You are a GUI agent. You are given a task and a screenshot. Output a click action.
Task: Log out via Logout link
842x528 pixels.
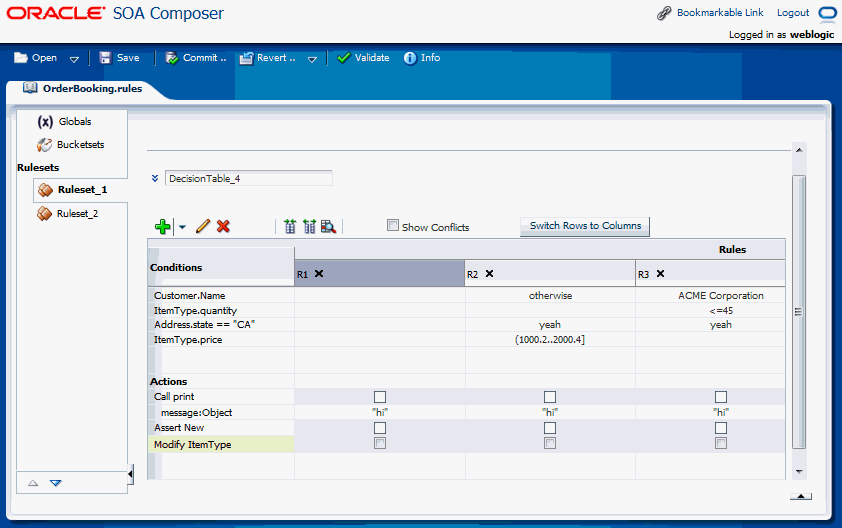(x=793, y=12)
